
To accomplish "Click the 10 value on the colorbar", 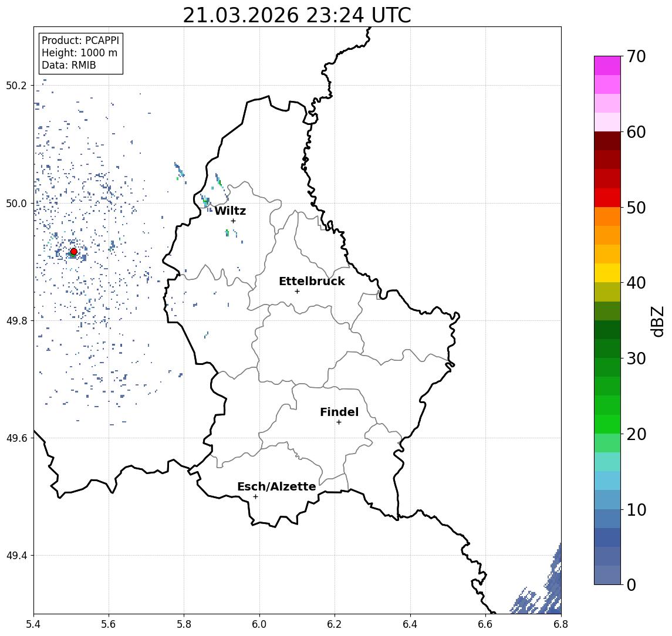I will click(636, 510).
